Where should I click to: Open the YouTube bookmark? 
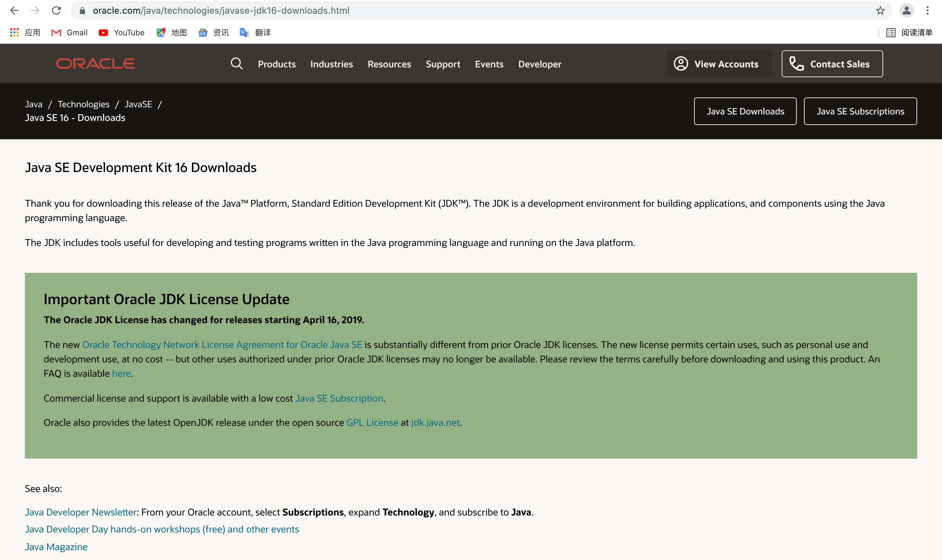tap(121, 32)
